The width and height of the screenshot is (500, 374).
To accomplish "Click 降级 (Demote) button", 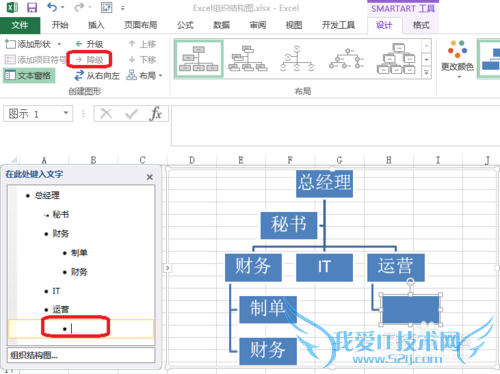I will pyautogui.click(x=89, y=60).
